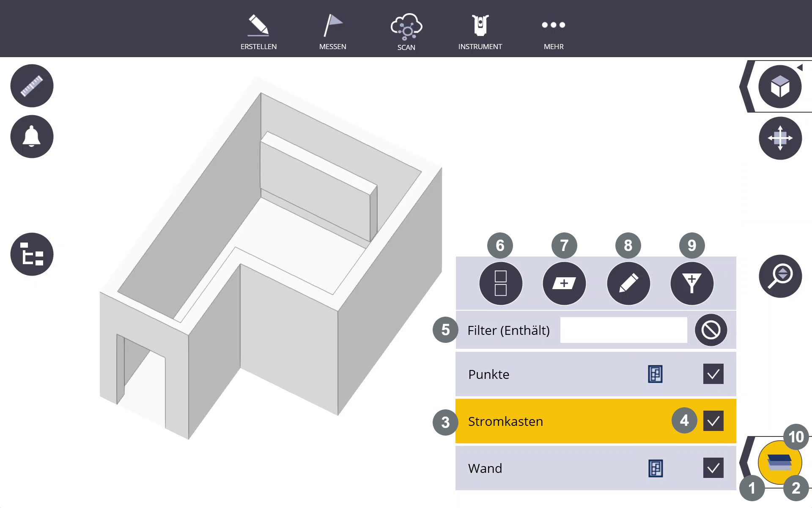Click the add layer icon in the panel
This screenshot has height=508, width=812.
564,283
